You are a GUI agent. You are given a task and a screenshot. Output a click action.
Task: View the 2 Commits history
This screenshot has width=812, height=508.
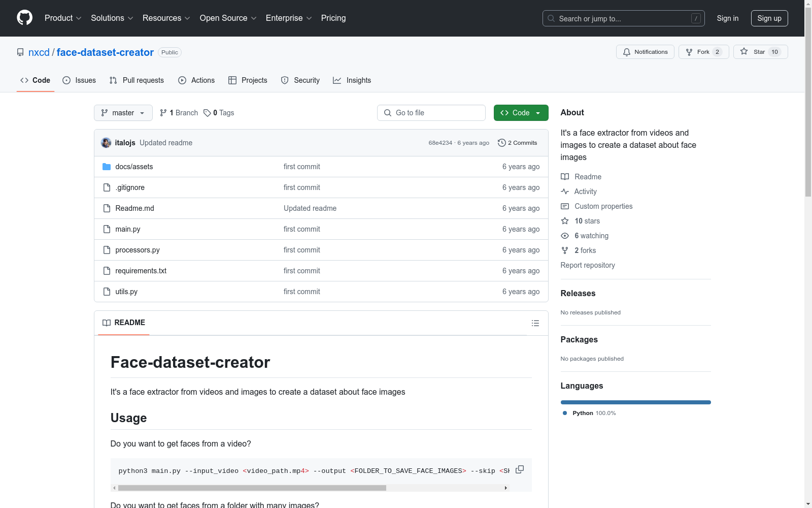coord(518,143)
